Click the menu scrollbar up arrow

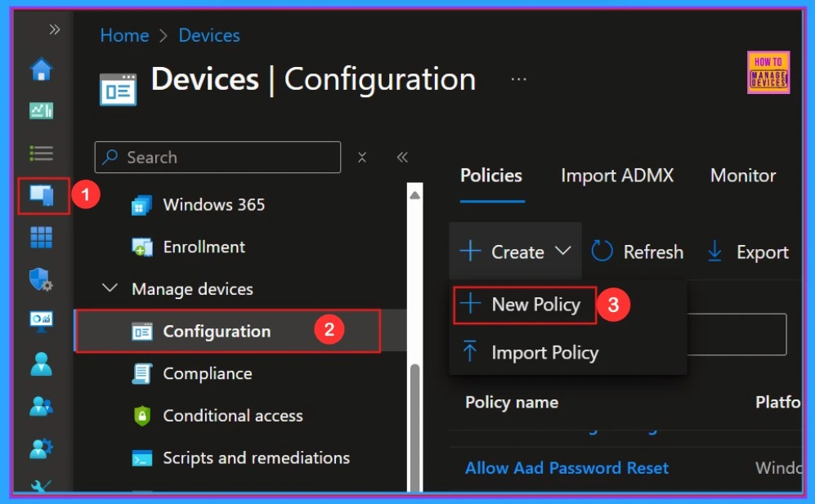pyautogui.click(x=414, y=195)
